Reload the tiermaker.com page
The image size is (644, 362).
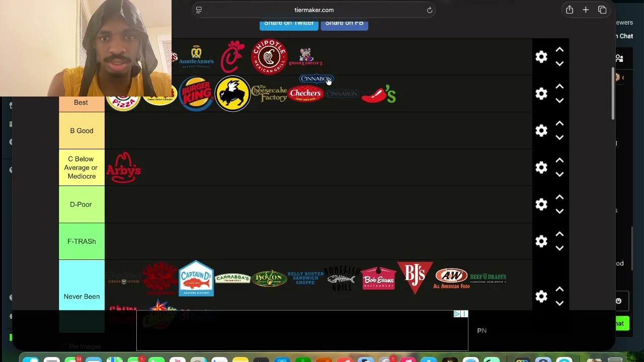click(430, 10)
